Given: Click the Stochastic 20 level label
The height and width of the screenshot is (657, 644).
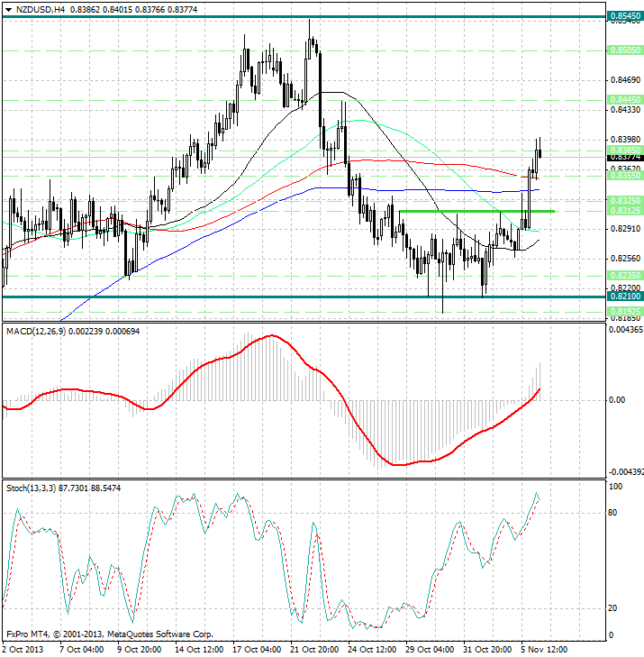Looking at the screenshot, I should (x=612, y=607).
